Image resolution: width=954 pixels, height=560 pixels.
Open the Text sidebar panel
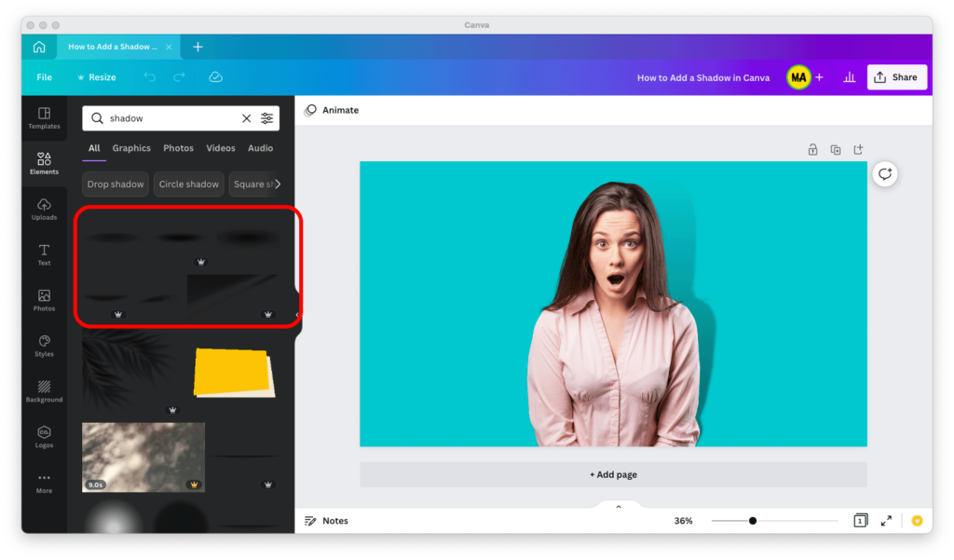[44, 255]
